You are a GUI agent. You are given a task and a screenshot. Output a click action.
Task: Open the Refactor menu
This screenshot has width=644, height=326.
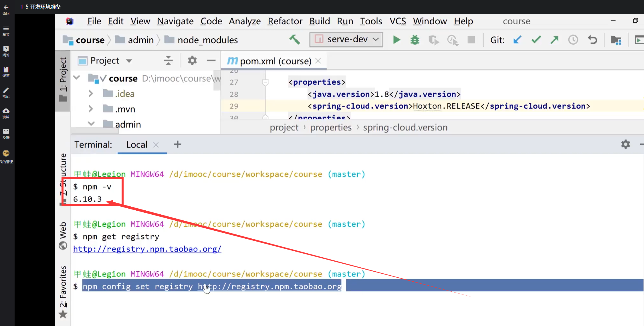285,21
